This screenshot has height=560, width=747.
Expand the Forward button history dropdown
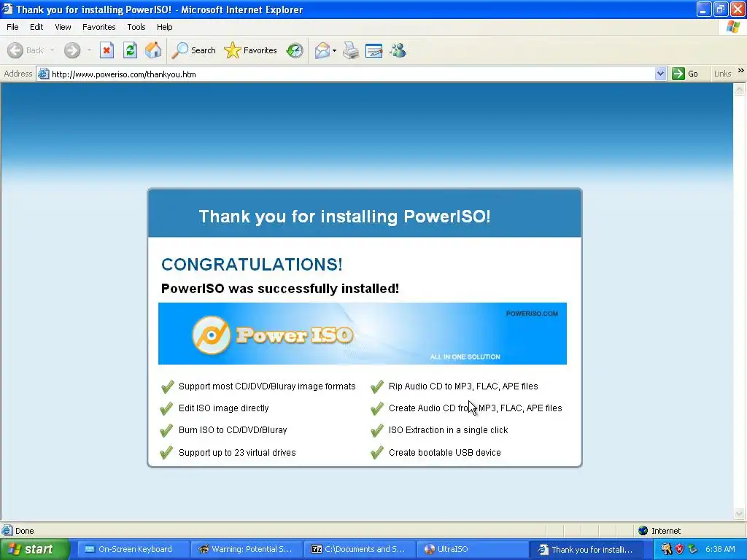click(89, 50)
